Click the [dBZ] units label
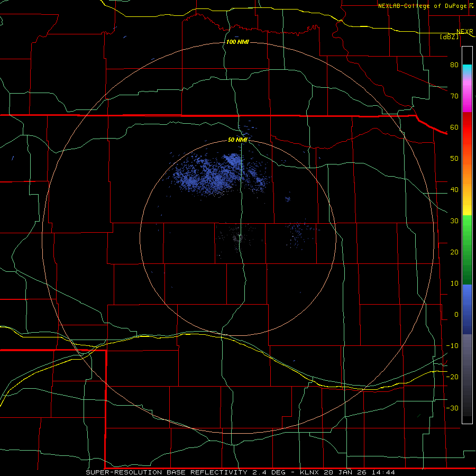Screen dimensions: 476x476 point(449,36)
